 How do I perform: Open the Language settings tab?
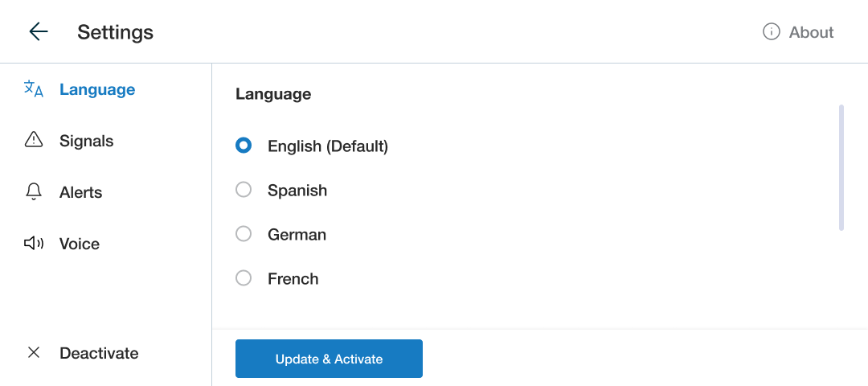[x=97, y=89]
